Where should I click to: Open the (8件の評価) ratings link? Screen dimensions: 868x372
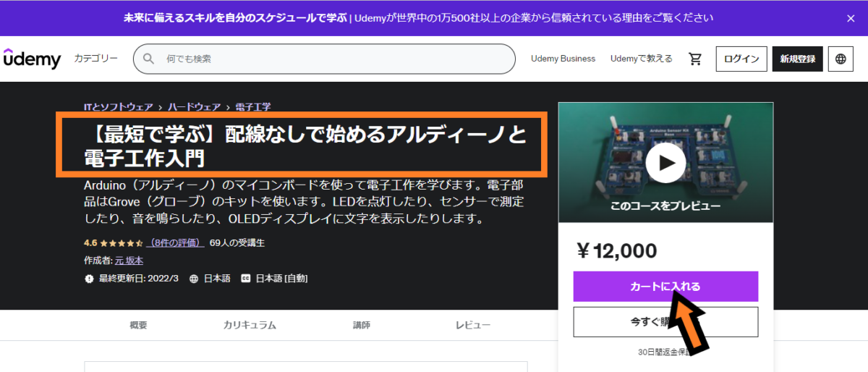click(175, 243)
